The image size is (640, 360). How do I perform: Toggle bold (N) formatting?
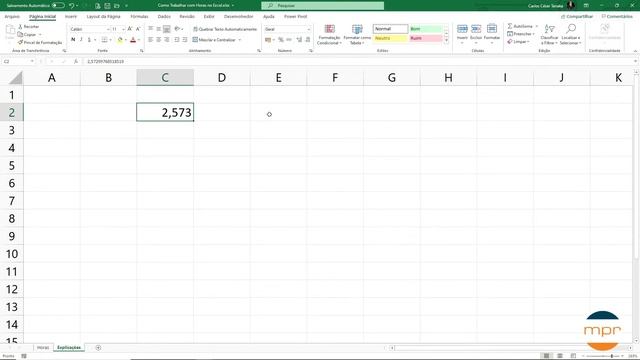pyautogui.click(x=73, y=40)
